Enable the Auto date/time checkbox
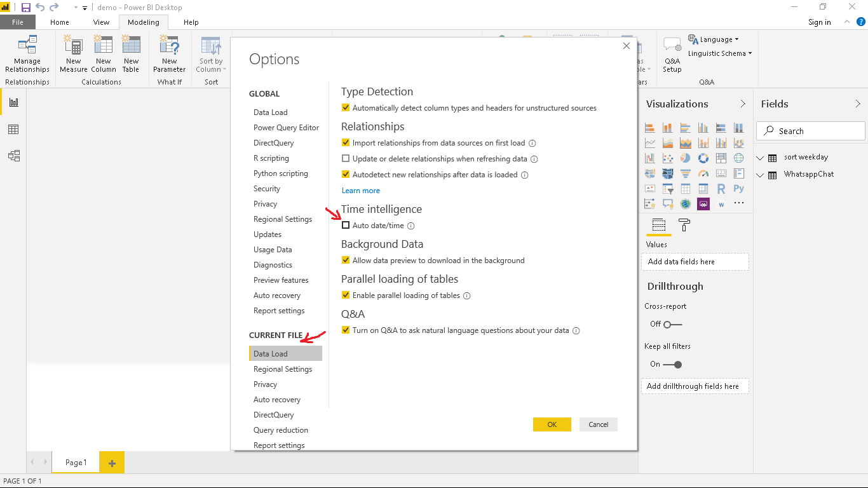 [x=346, y=226]
